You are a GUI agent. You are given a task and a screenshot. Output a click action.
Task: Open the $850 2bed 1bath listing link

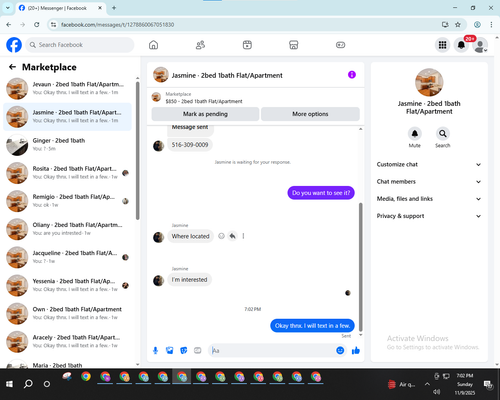204,101
